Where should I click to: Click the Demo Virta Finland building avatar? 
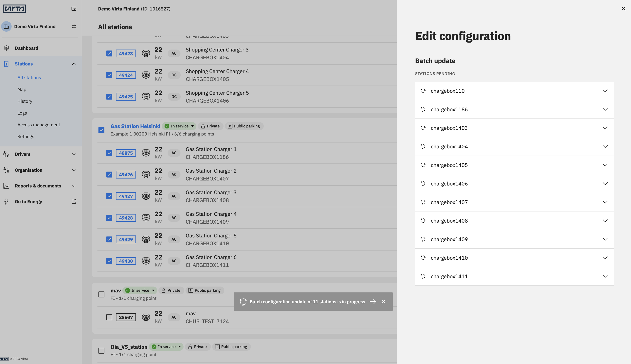(x=6, y=26)
